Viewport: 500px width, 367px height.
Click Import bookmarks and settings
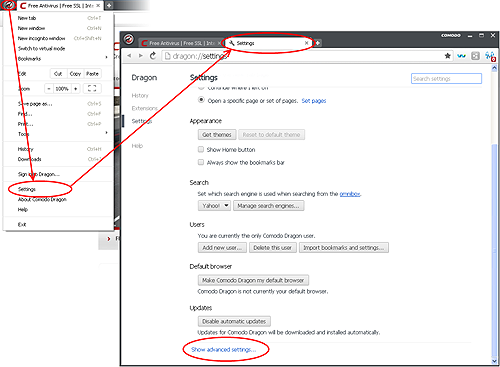[344, 248]
